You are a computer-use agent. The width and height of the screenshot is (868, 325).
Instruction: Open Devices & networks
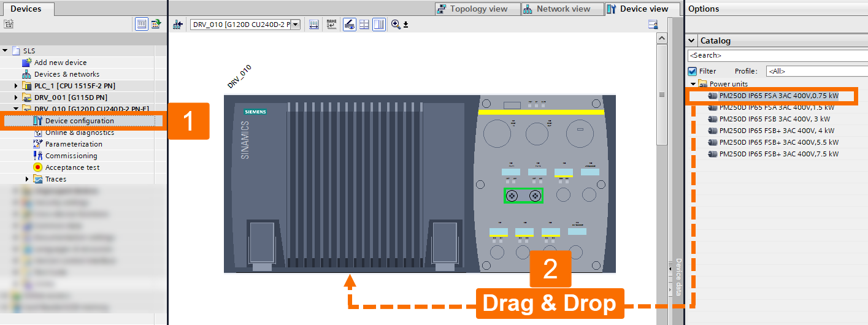point(67,74)
